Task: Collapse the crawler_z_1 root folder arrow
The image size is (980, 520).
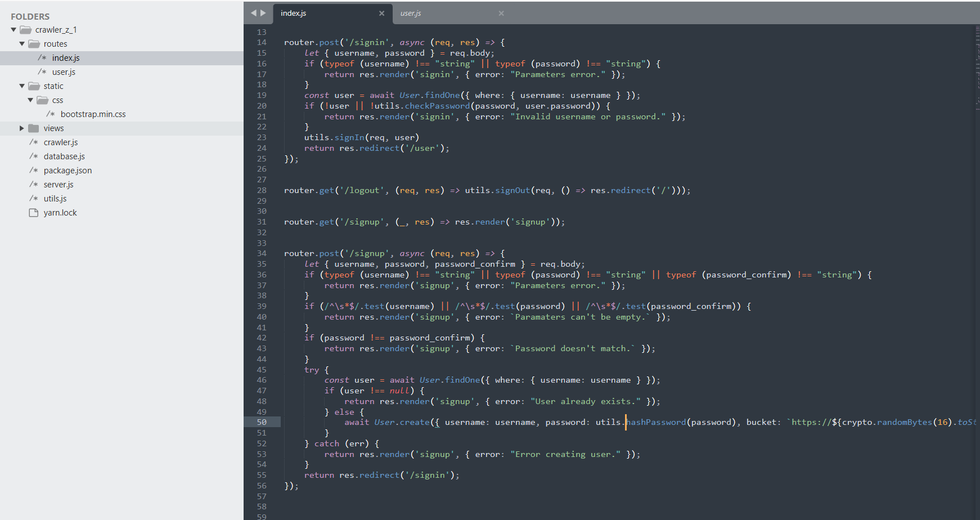Action: pyautogui.click(x=14, y=30)
